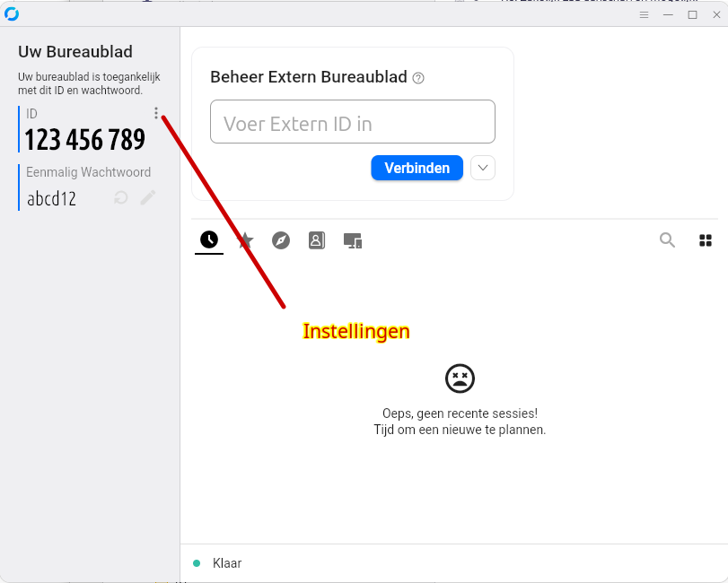This screenshot has width=728, height=583.
Task: Click the help icon next to Beheer Extern Bureaublad
Action: coord(418,78)
